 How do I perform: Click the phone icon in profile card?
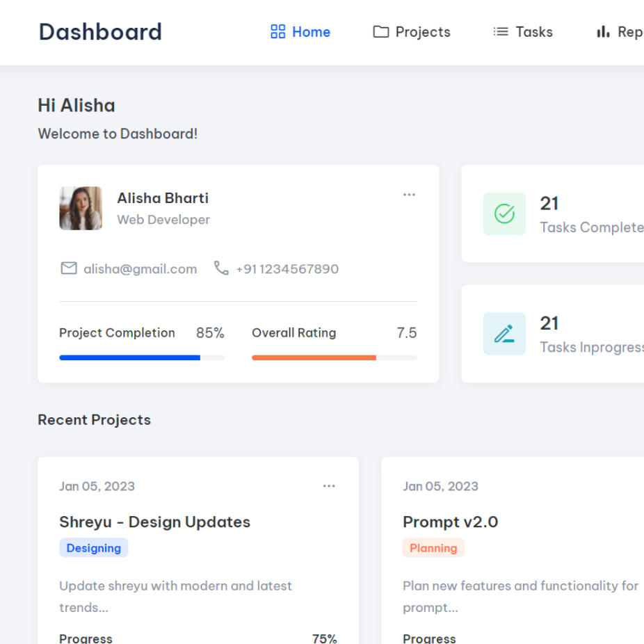pyautogui.click(x=221, y=268)
